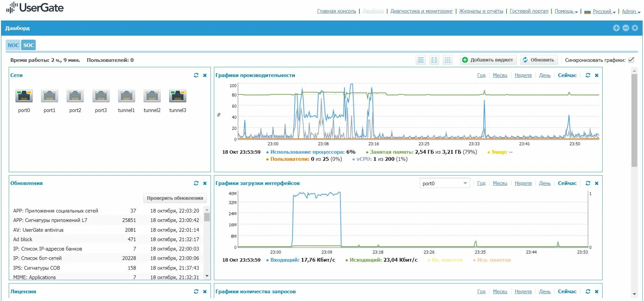The width and height of the screenshot is (644, 301).
Task: Refresh Графики производительности widget
Action: (588, 75)
